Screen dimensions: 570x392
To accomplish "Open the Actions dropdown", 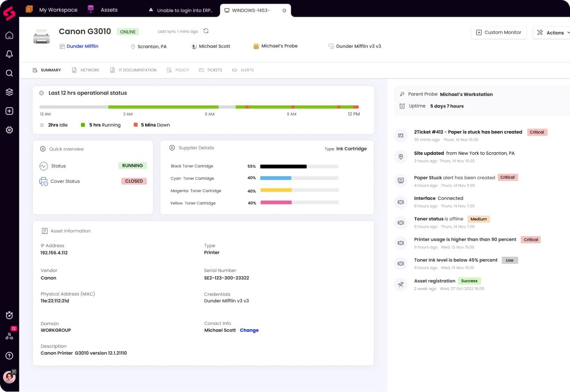I will (x=551, y=32).
